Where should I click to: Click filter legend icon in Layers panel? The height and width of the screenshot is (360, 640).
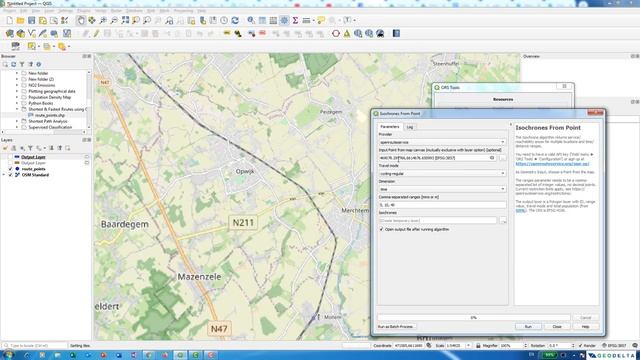(30, 148)
